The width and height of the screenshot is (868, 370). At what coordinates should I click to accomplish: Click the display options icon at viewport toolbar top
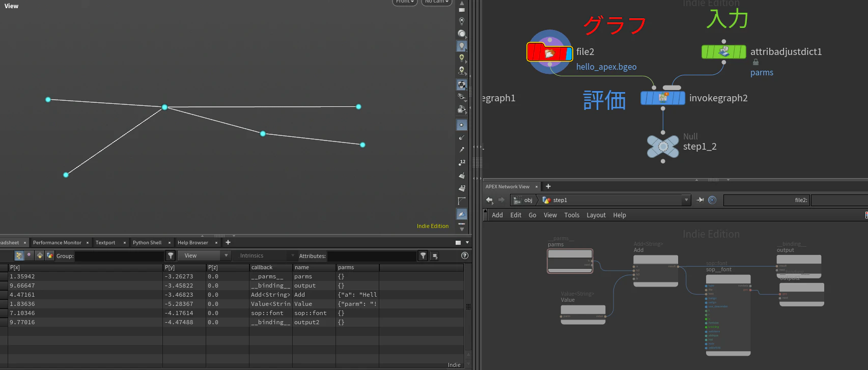462,10
